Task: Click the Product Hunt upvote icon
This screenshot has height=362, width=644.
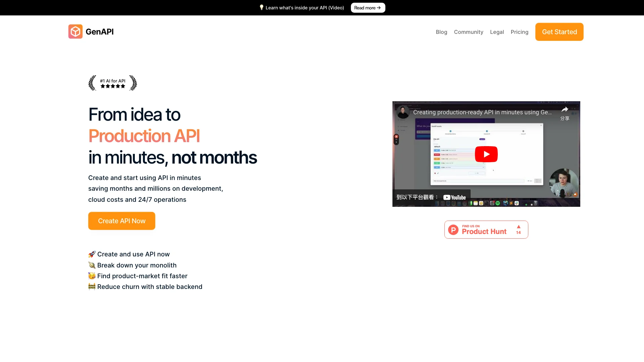Action: pyautogui.click(x=518, y=226)
